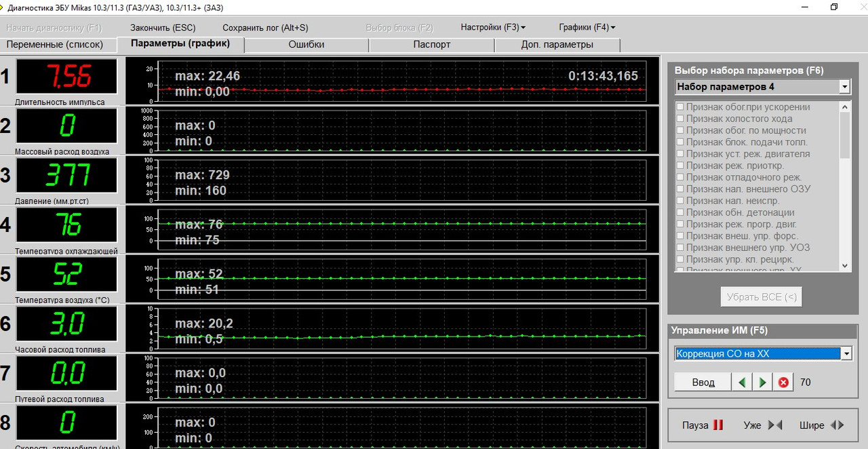Click the 52 air temperature readout
868x449 pixels.
pyautogui.click(x=66, y=274)
